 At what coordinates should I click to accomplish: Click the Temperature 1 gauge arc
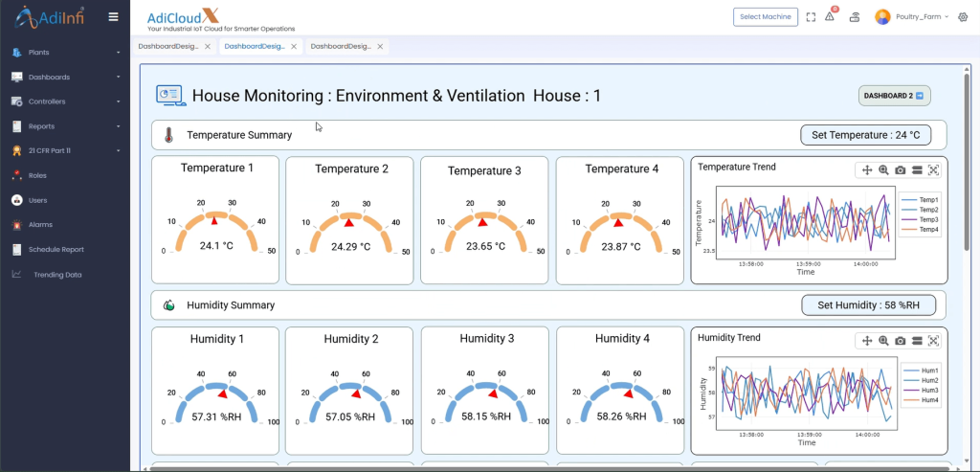(215, 231)
